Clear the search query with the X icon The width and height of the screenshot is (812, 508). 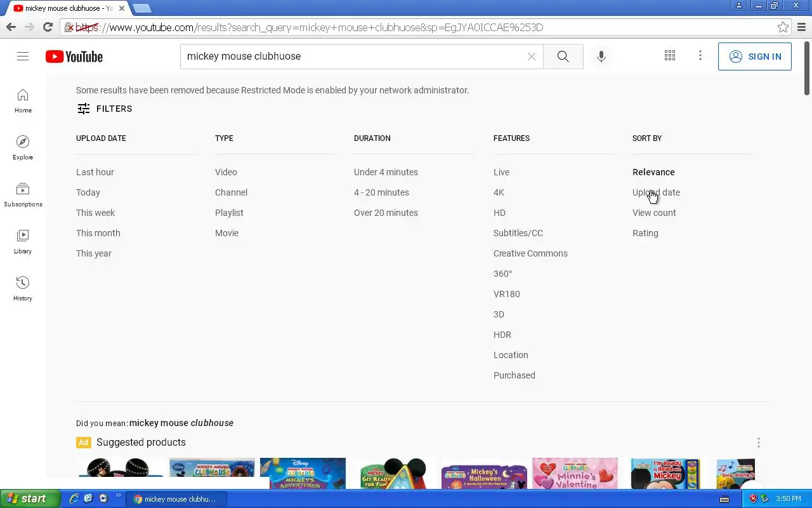pyautogui.click(x=532, y=57)
